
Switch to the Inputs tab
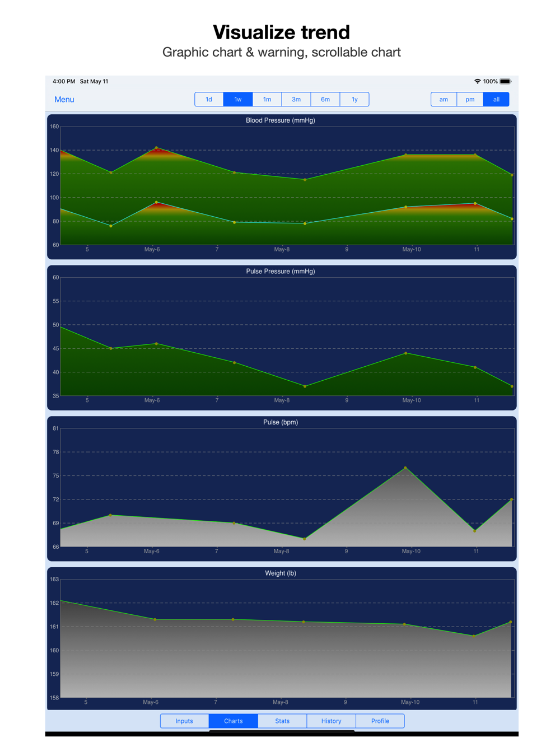point(184,721)
